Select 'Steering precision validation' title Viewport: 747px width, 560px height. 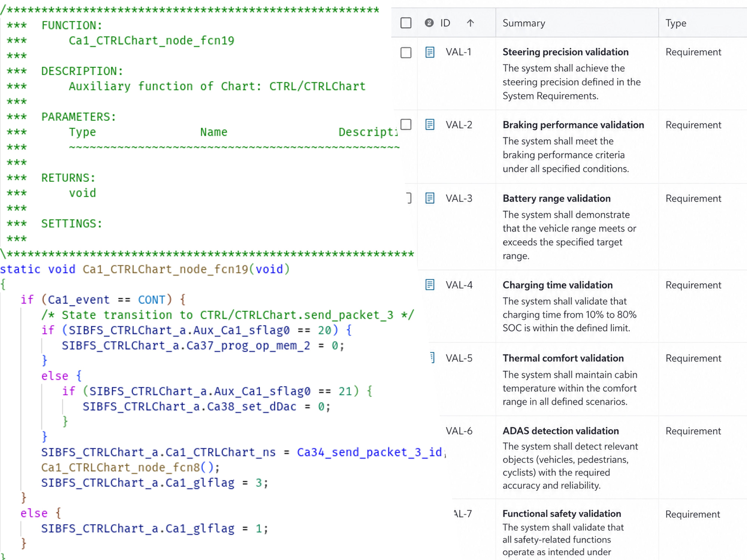click(x=565, y=52)
